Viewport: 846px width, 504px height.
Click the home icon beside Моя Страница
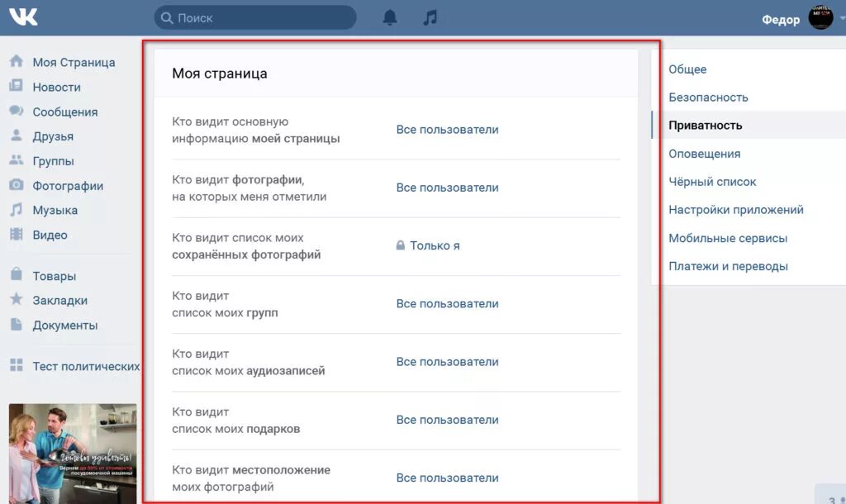[17, 61]
